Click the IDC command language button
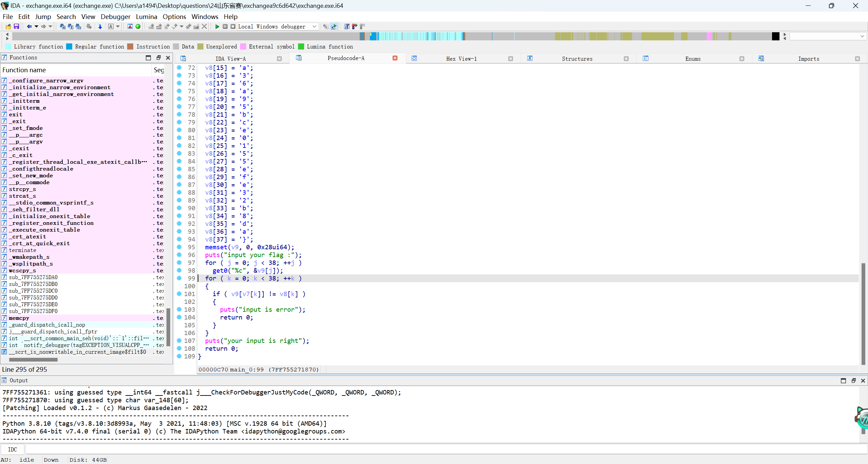The height and width of the screenshot is (464, 868). pyautogui.click(x=13, y=449)
